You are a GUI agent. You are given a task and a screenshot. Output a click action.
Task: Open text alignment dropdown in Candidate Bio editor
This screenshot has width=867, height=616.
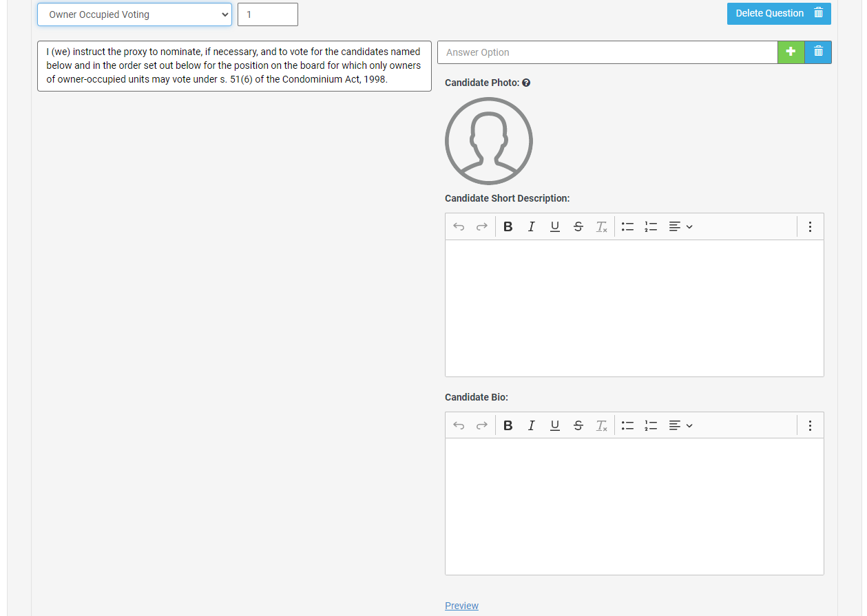pos(680,425)
